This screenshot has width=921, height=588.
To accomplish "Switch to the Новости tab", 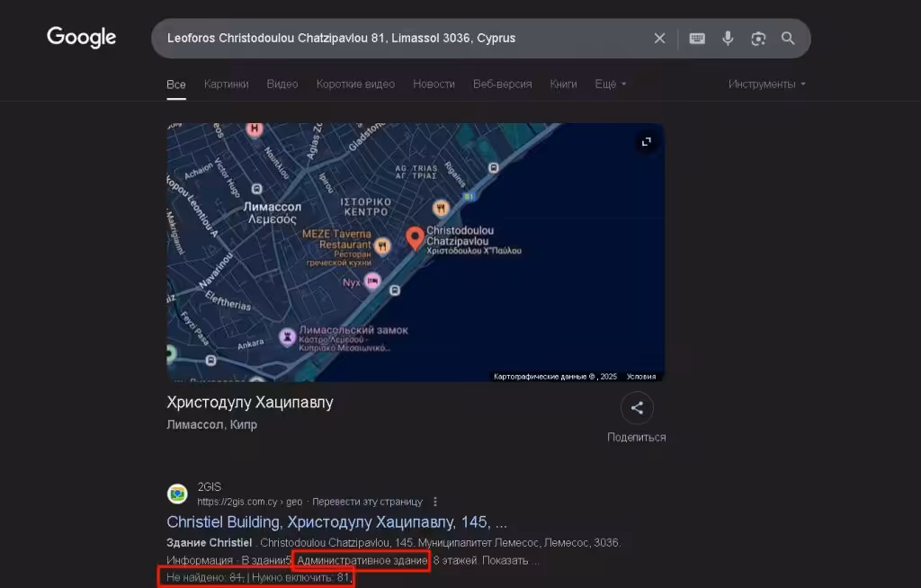I will 434,84.
